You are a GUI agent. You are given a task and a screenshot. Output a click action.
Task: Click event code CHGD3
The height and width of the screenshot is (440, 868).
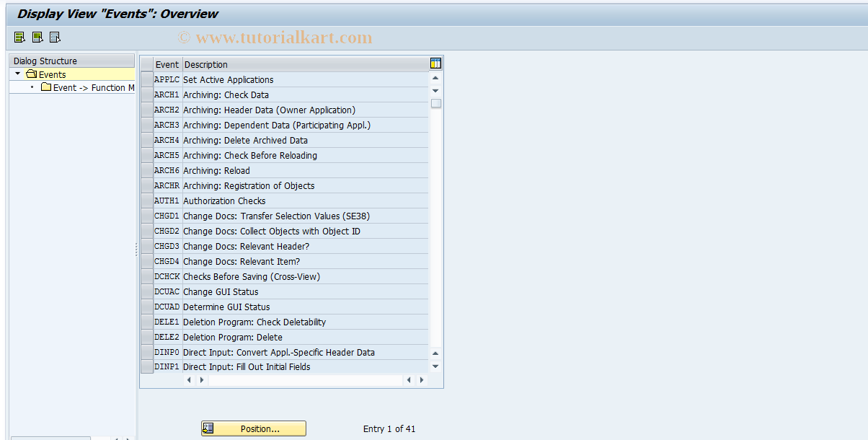tap(167, 246)
